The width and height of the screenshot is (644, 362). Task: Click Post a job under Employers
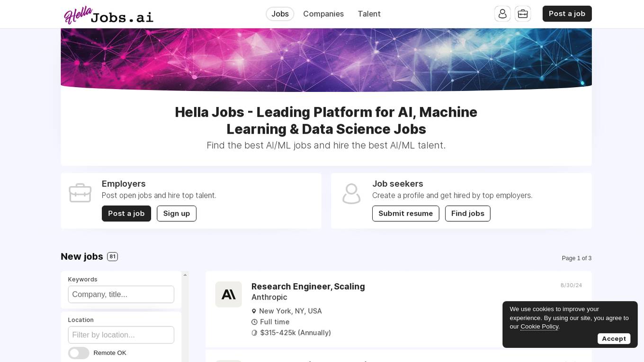pos(126,214)
